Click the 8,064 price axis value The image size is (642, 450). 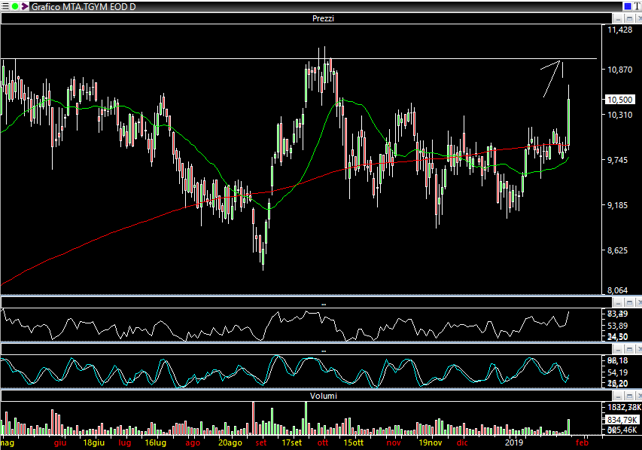[x=617, y=290]
